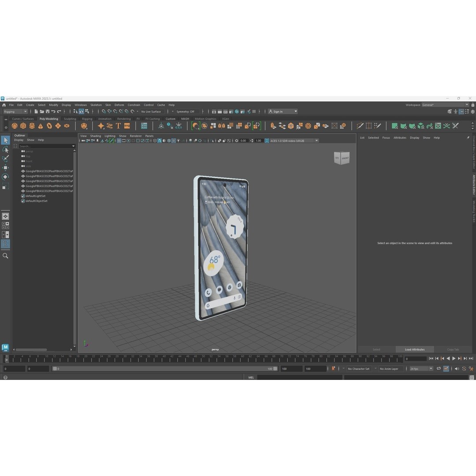This screenshot has height=476, width=476.
Task: Open the No Character Set dropdown
Action: point(358,368)
